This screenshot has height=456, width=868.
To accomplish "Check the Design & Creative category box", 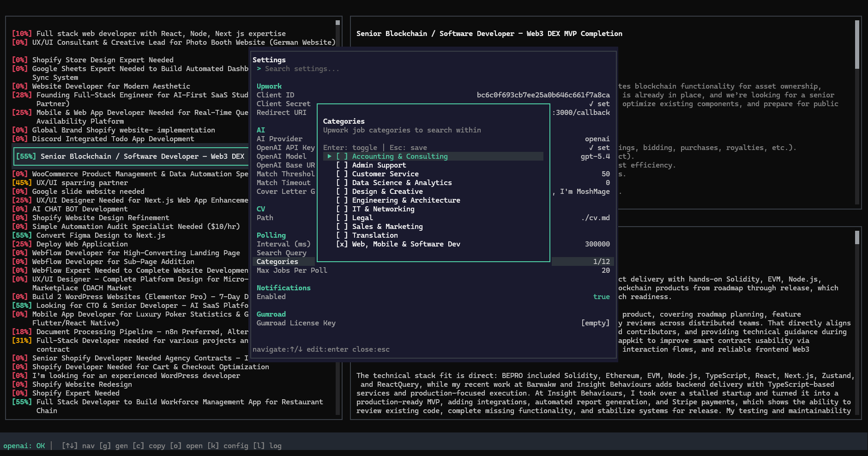I will tap(342, 192).
